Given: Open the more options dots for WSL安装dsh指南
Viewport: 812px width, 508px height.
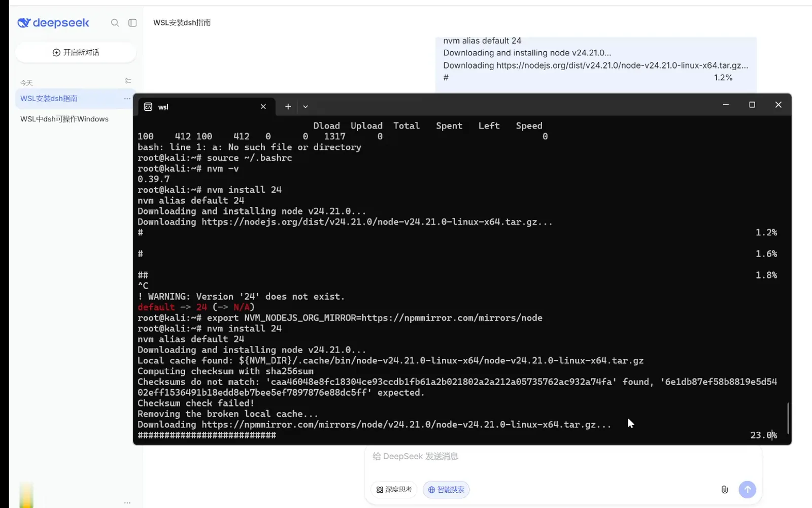Looking at the screenshot, I should click(127, 99).
